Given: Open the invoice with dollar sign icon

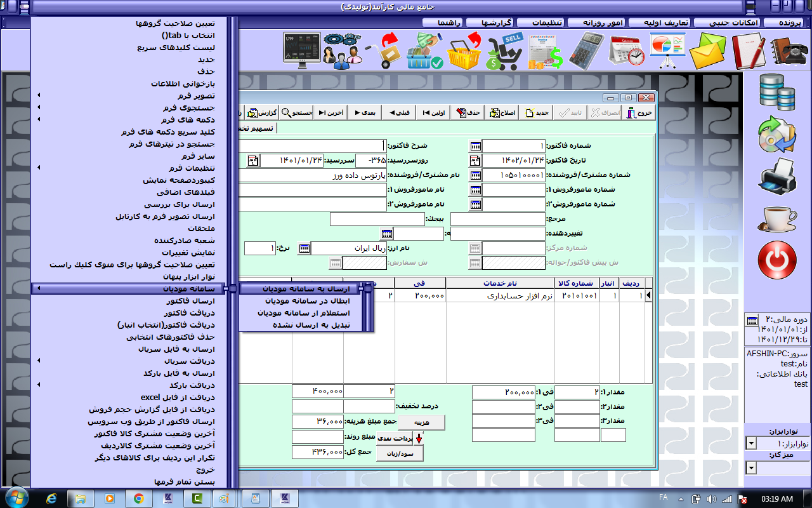Looking at the screenshot, I should [545, 51].
